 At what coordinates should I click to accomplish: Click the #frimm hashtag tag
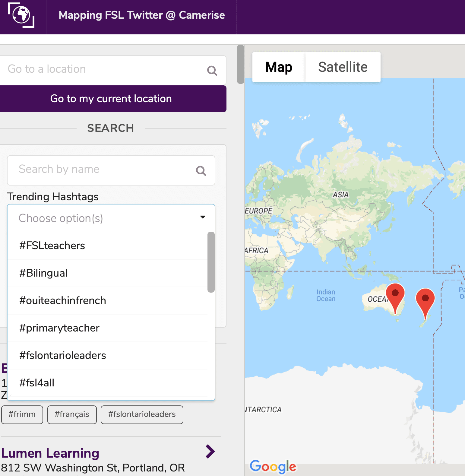coord(22,414)
